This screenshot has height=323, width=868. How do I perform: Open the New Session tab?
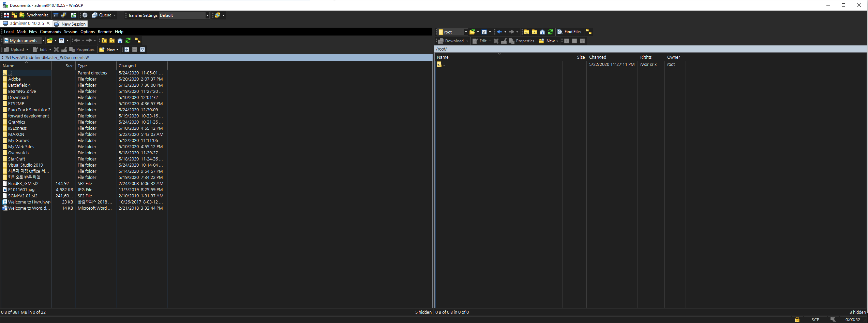(70, 24)
